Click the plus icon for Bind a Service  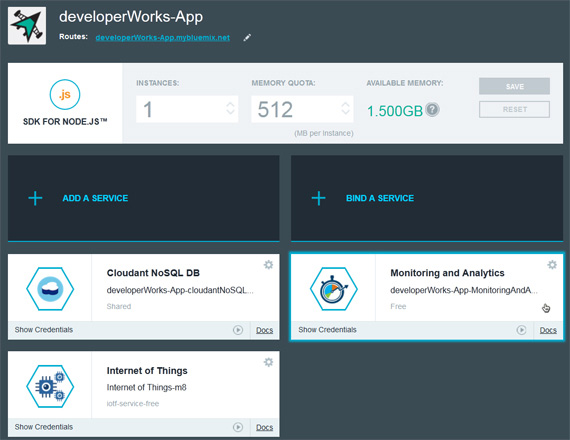coord(318,198)
